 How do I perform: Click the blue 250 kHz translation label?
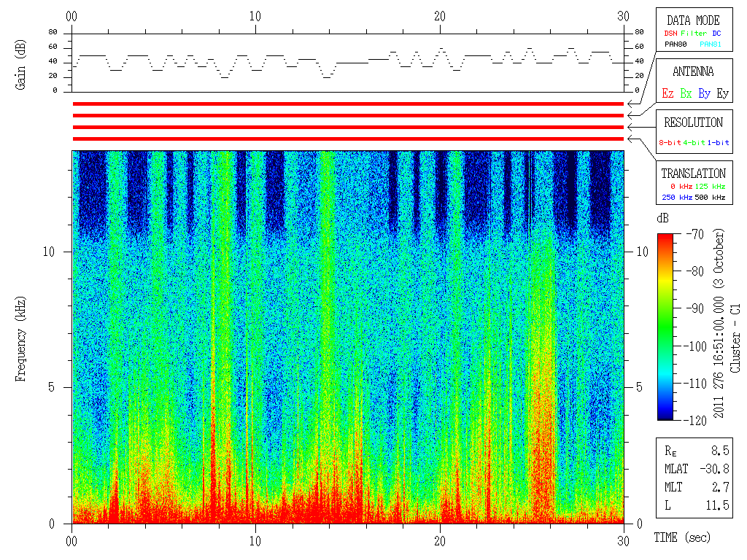[x=677, y=198]
